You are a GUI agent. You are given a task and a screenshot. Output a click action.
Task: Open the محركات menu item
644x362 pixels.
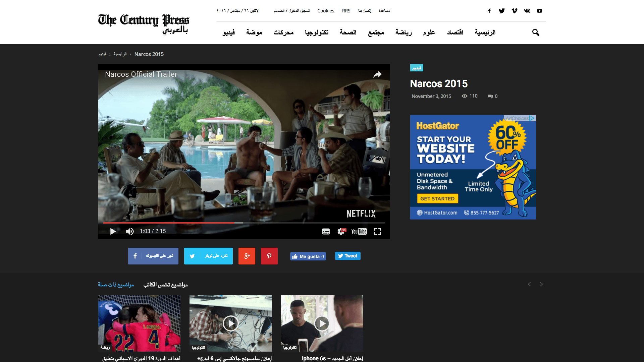tap(283, 33)
